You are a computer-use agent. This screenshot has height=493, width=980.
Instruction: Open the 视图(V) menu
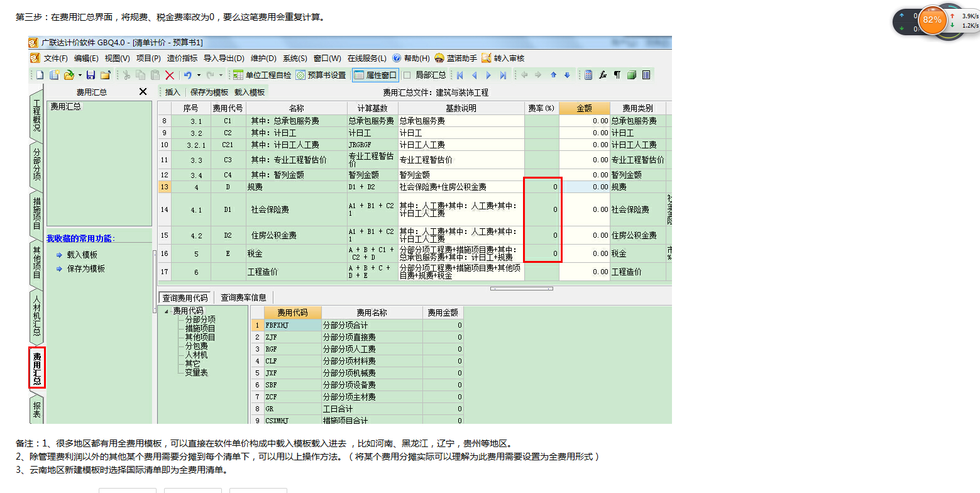pos(117,58)
